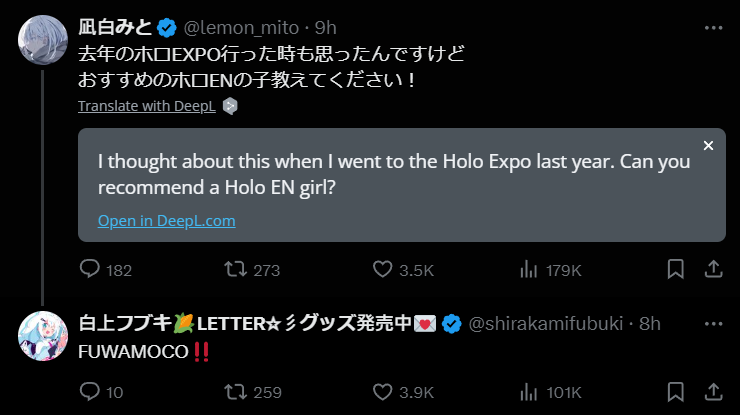Open lemon_mito's profile avatar
740x415 pixels.
[42, 38]
